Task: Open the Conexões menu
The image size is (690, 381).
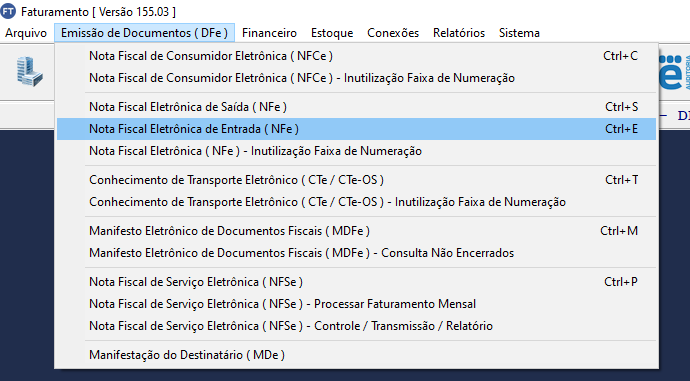Action: [393, 33]
